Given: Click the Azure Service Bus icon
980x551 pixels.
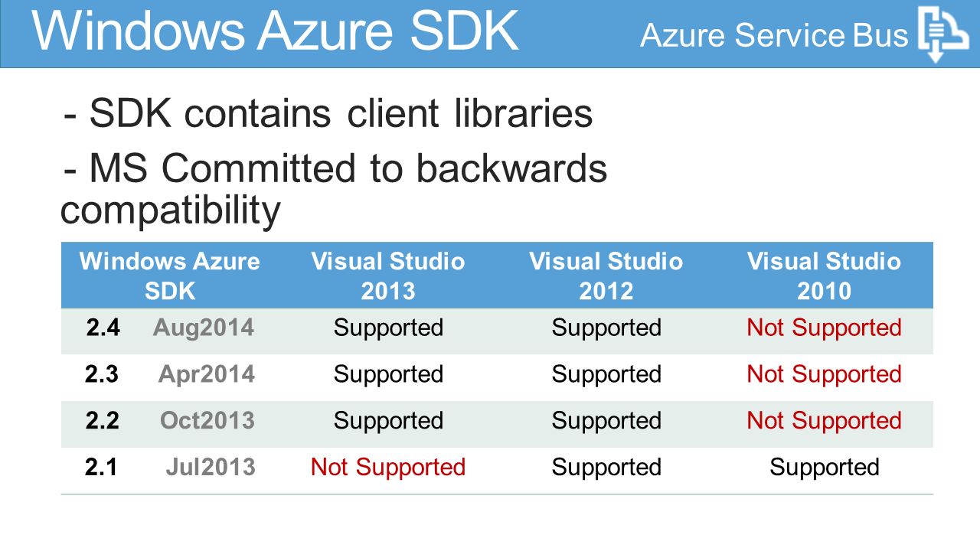Looking at the screenshot, I should (x=943, y=34).
